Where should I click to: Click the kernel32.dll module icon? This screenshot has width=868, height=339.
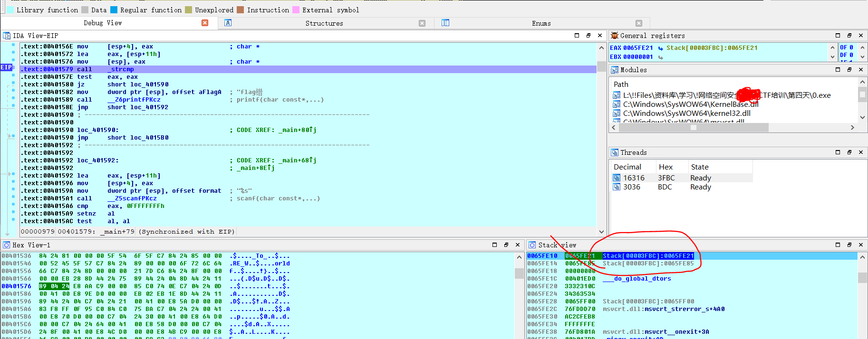tap(617, 113)
